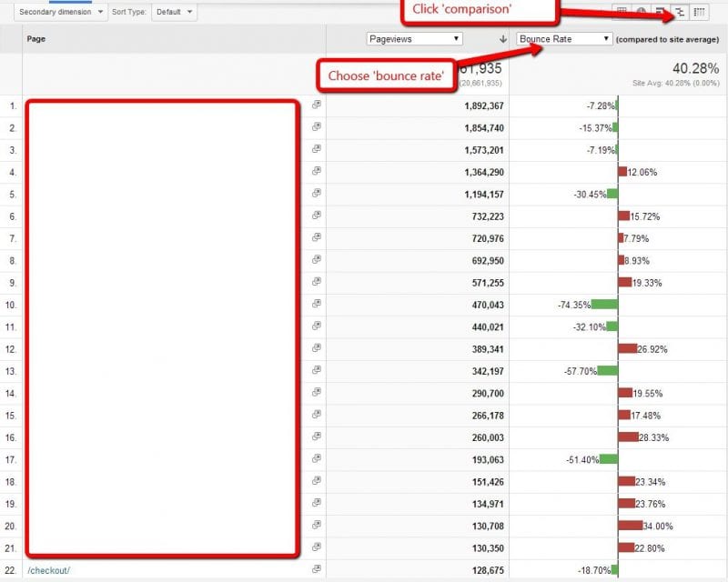Open the Bounce Rate metric dropdown
This screenshot has height=582, width=728.
(x=563, y=39)
